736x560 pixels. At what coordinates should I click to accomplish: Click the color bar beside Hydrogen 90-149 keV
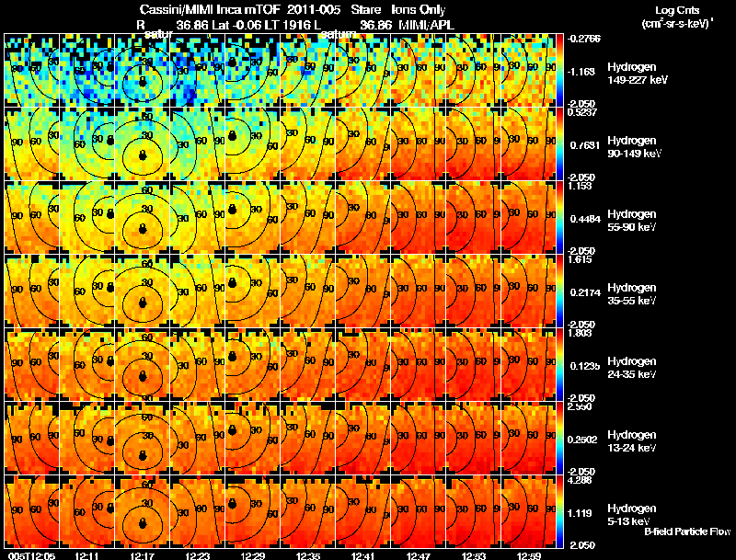(x=559, y=144)
